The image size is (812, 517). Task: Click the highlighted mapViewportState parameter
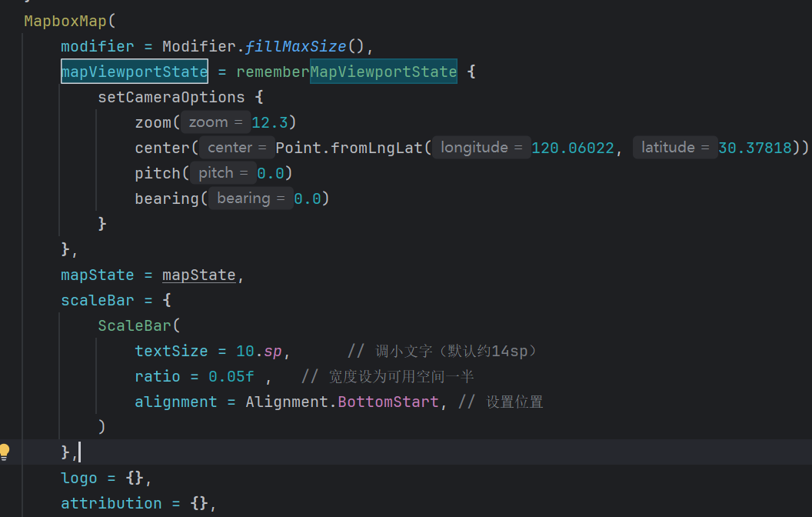click(134, 72)
